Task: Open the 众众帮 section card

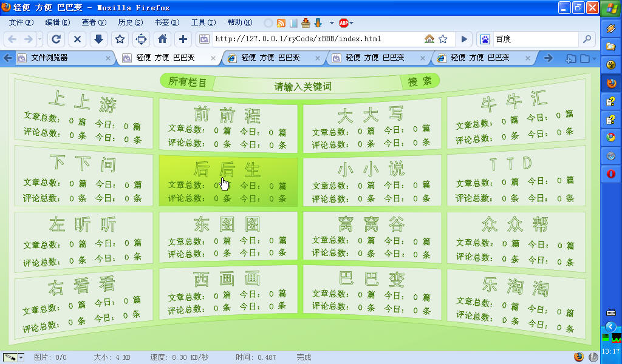Action: (516, 243)
